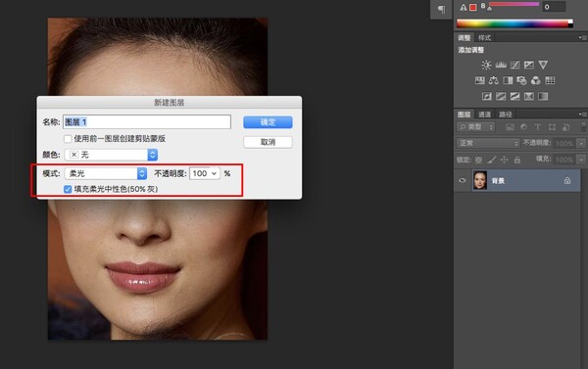Add a Threshold adjustment icon
588x369 pixels.
514,97
